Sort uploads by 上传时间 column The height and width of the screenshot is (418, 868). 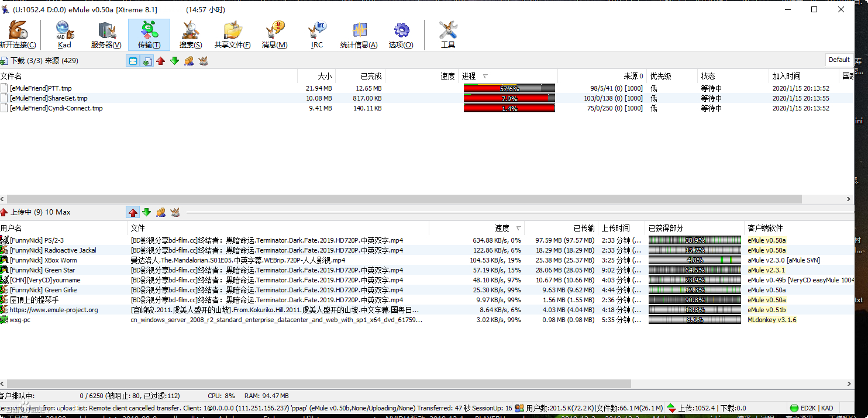622,228
